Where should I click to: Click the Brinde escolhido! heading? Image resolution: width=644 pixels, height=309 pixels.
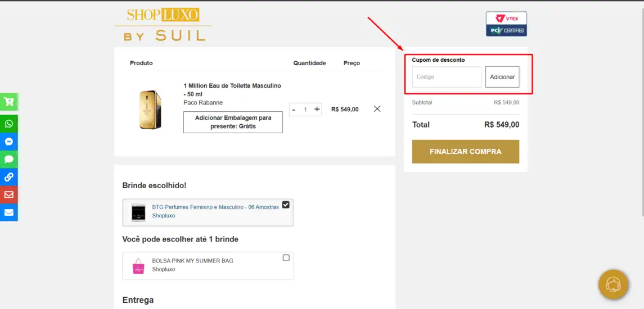coord(155,185)
